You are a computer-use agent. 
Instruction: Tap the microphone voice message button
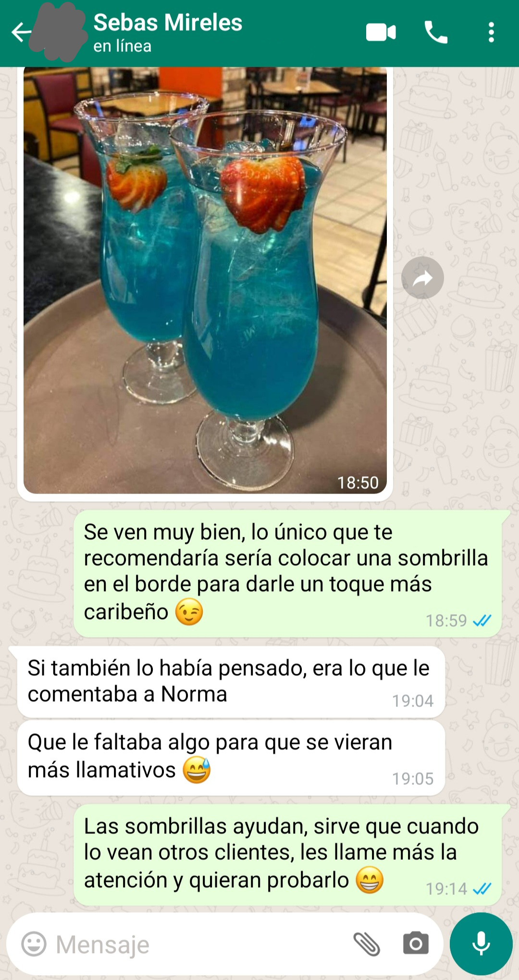[481, 943]
